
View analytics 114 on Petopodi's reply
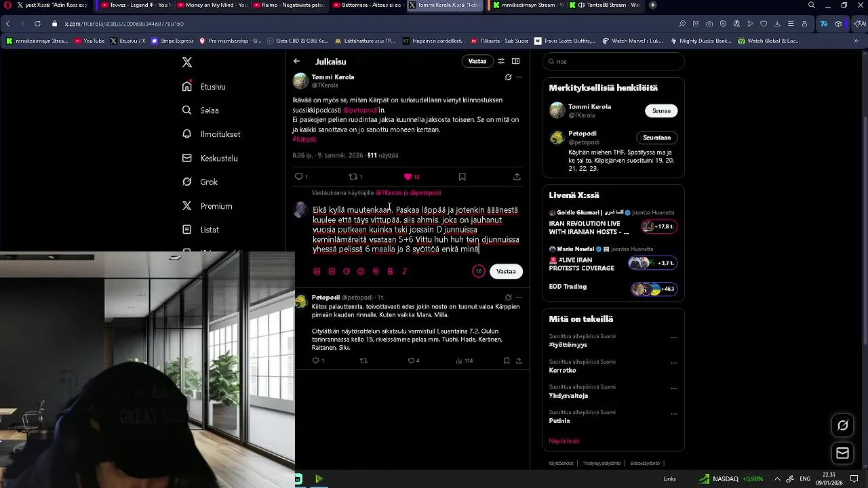coord(465,361)
